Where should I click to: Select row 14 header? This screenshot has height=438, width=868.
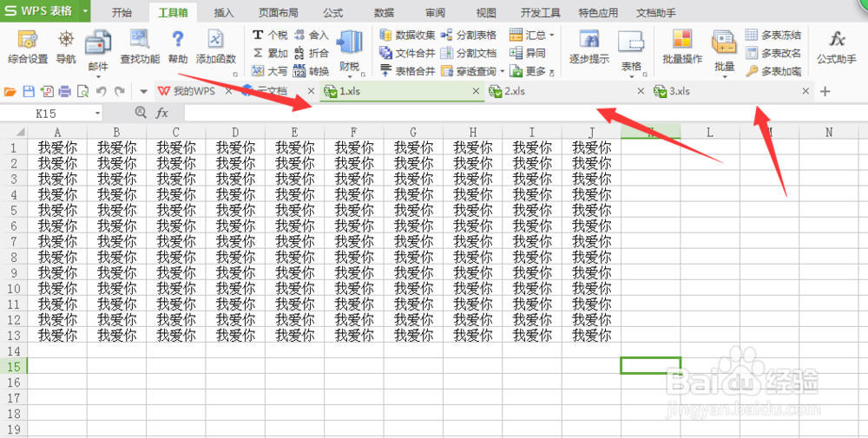(14, 350)
